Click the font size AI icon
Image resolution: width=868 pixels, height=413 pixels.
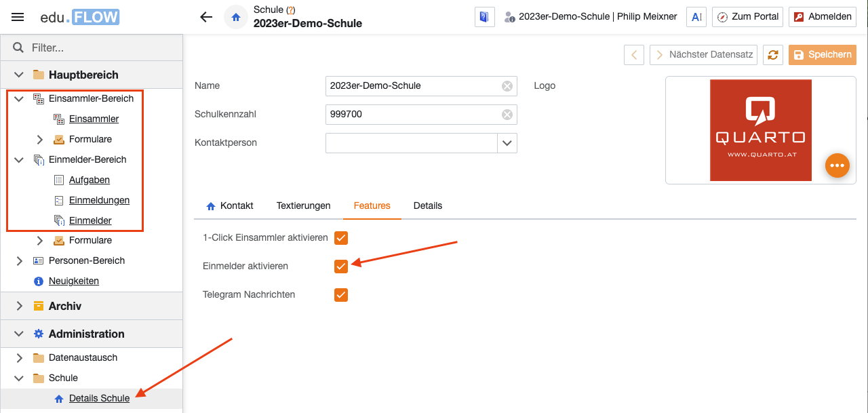696,17
